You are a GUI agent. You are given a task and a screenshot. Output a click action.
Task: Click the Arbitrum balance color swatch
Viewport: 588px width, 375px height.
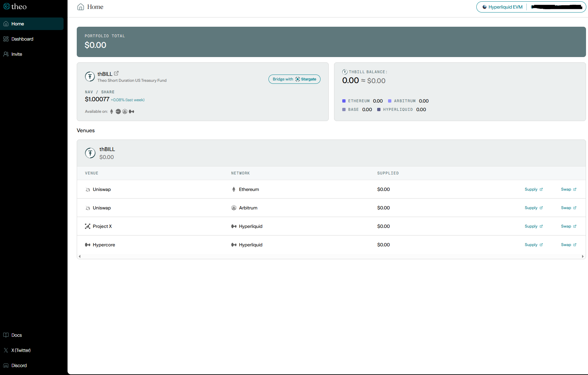390,101
